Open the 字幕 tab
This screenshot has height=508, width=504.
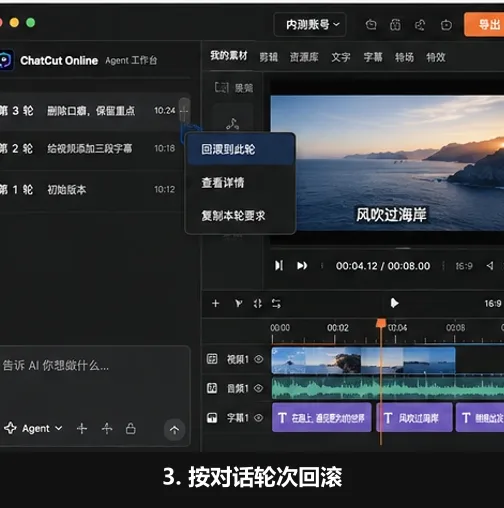pos(373,57)
